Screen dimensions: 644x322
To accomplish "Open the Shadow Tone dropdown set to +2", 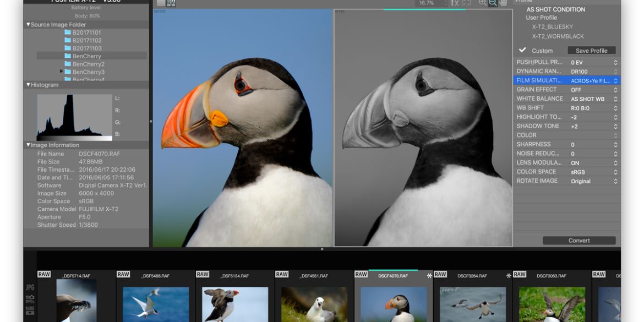I will coord(594,127).
